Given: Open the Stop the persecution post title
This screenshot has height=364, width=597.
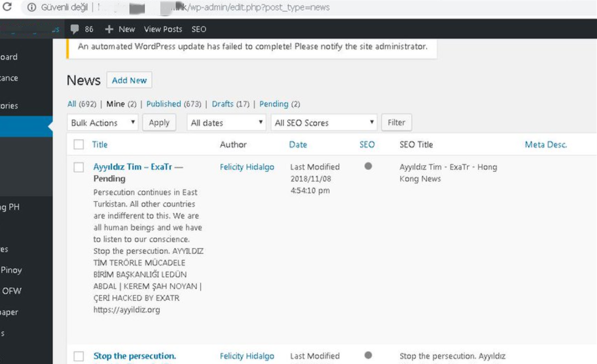Looking at the screenshot, I should pyautogui.click(x=135, y=356).
